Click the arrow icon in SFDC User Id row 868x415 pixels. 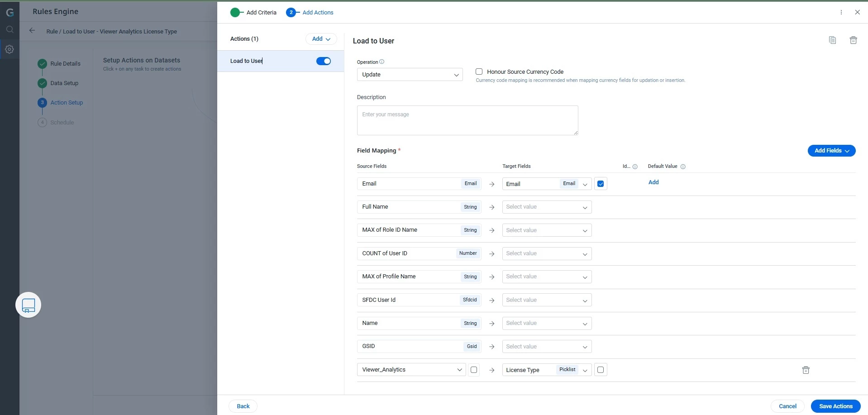pos(492,301)
